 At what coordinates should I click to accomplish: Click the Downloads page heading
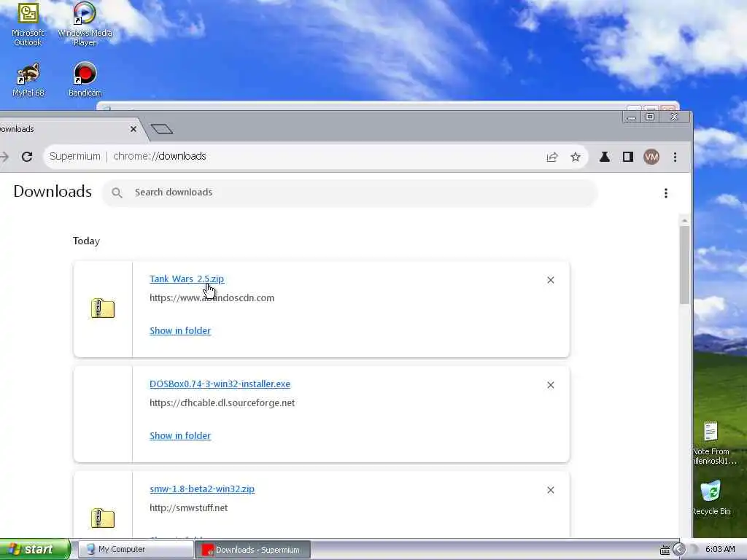53,192
